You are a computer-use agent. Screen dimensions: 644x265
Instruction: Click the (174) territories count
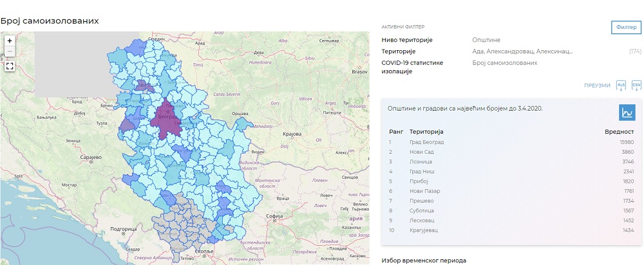click(635, 51)
